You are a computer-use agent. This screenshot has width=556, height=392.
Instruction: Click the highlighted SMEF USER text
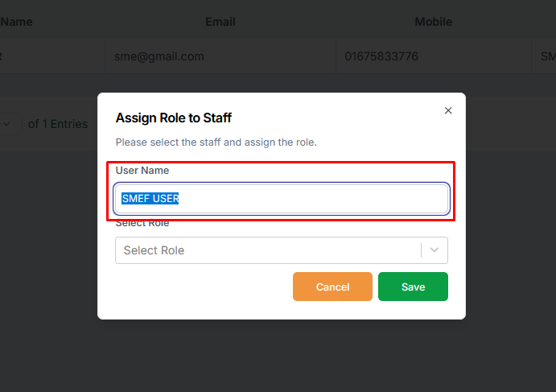150,198
